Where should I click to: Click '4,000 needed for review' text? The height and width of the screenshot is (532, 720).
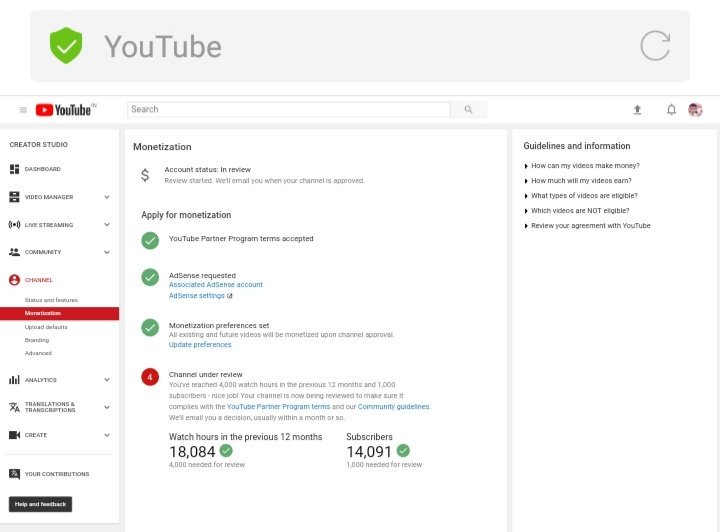point(207,465)
